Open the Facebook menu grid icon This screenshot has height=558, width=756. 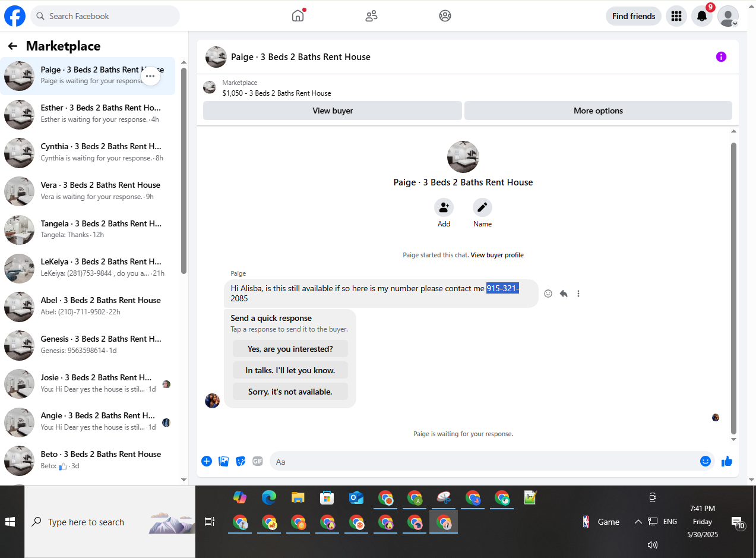[676, 16]
